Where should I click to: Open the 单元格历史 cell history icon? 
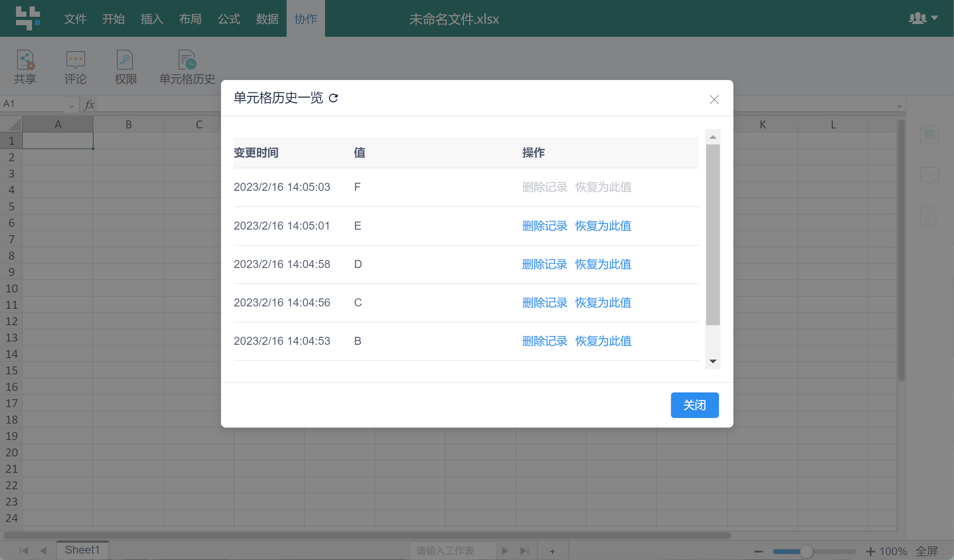[187, 60]
